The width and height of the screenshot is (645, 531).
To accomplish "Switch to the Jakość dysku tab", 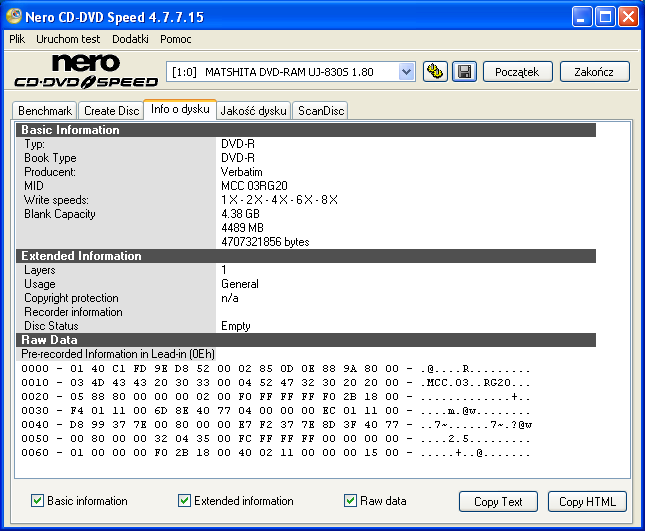I will click(253, 111).
